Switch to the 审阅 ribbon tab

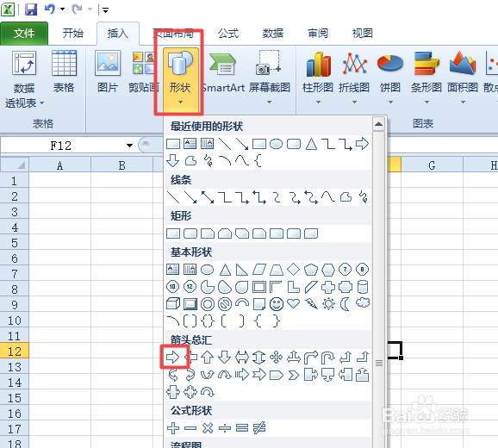[318, 34]
